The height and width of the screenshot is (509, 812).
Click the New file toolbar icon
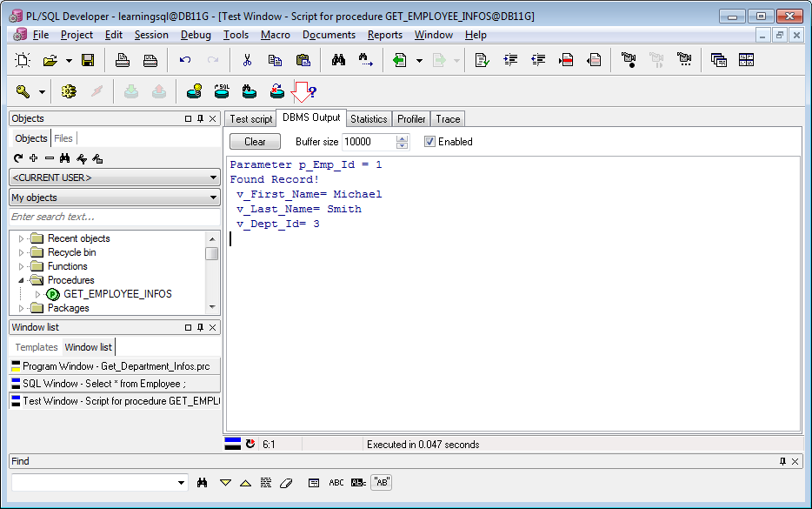[x=23, y=60]
